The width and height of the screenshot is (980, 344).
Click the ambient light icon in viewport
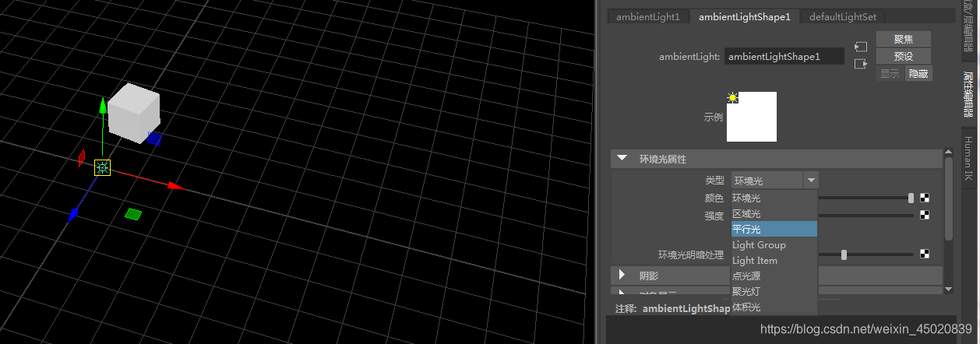102,167
